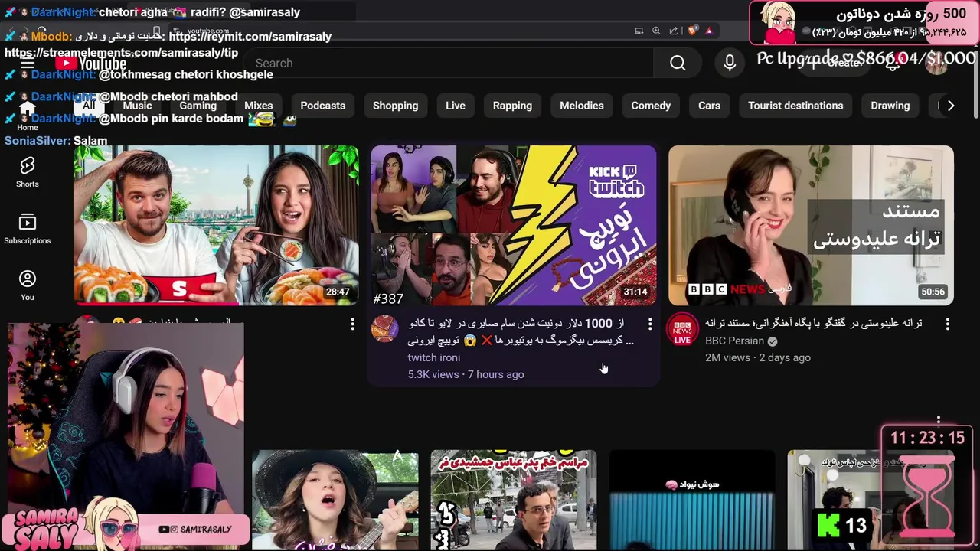Play the Kick Twitch #387 video thumbnail
980x551 pixels.
pos(514,225)
